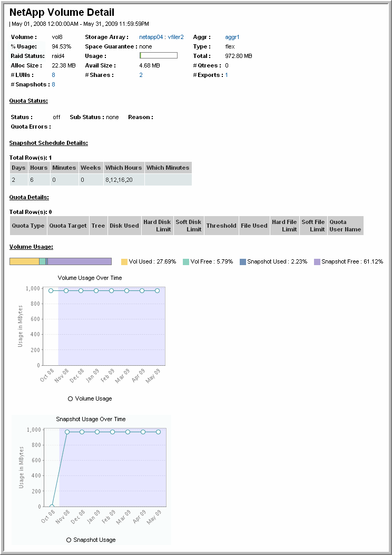Click the Snapshot Usage legend marker

(x=68, y=540)
